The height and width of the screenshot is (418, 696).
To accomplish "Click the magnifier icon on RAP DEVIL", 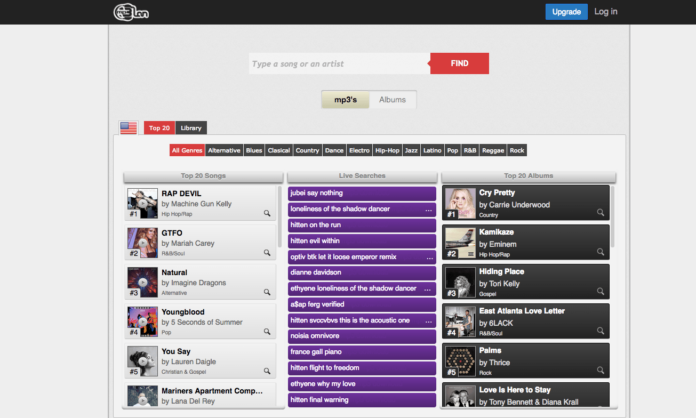I will pyautogui.click(x=267, y=213).
